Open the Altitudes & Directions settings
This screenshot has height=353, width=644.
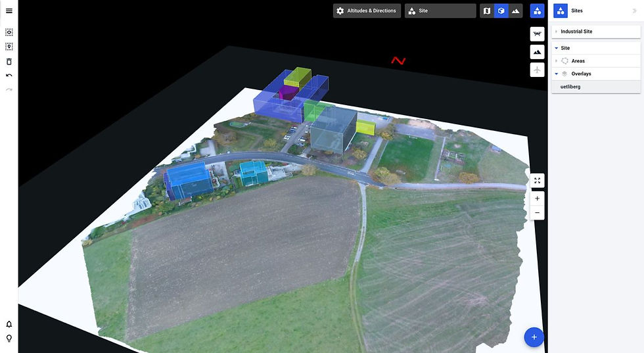[367, 11]
